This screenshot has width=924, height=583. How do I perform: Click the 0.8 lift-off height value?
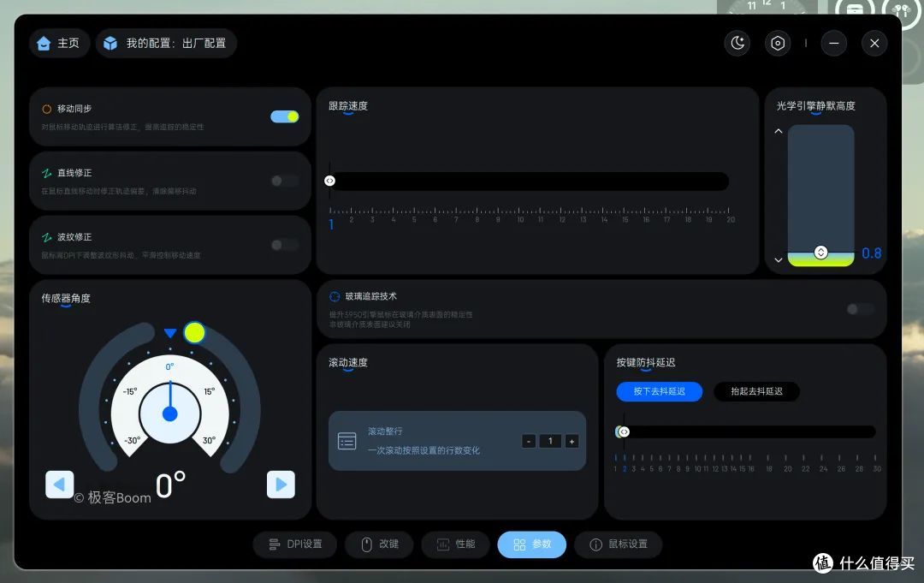(872, 253)
